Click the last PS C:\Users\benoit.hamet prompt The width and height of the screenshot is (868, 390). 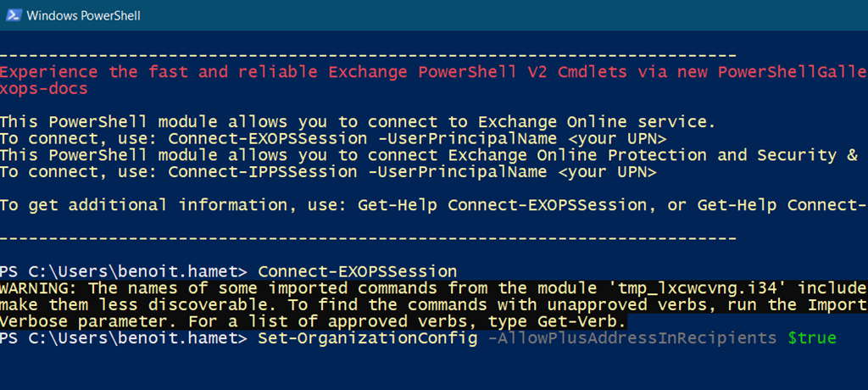click(x=123, y=338)
